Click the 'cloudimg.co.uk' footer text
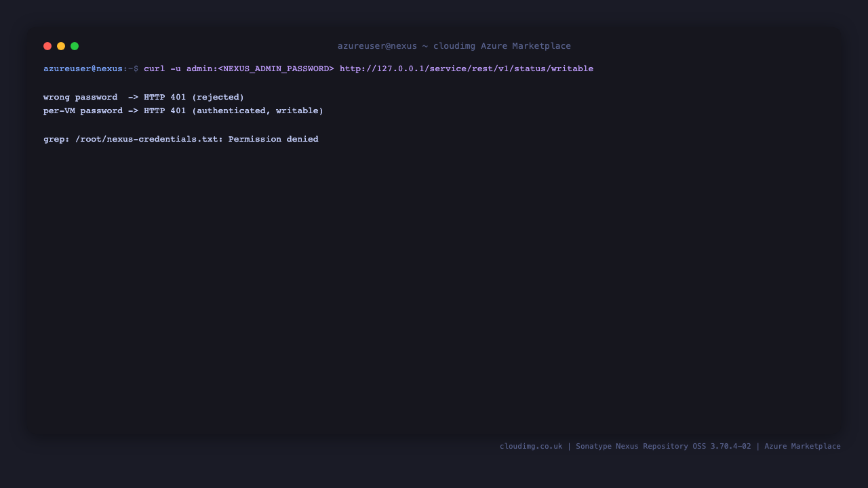 click(x=531, y=446)
